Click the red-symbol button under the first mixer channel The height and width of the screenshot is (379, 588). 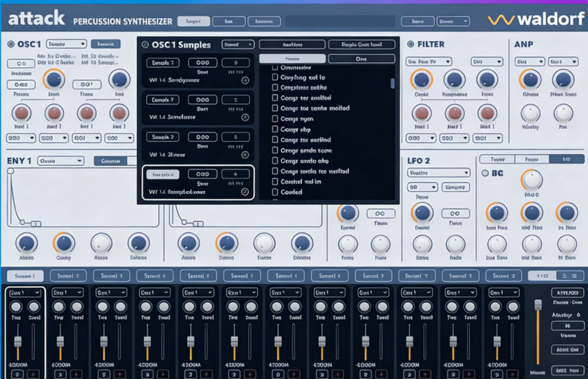(x=33, y=374)
